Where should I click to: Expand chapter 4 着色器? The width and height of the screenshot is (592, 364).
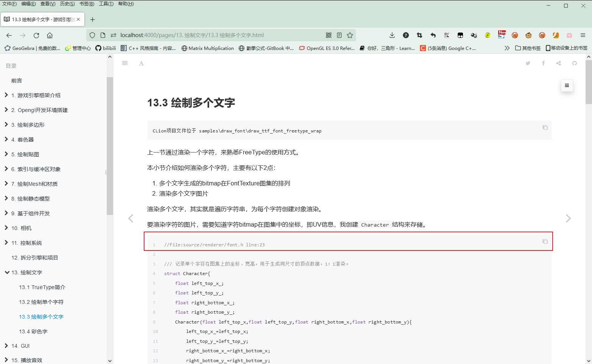coord(6,139)
